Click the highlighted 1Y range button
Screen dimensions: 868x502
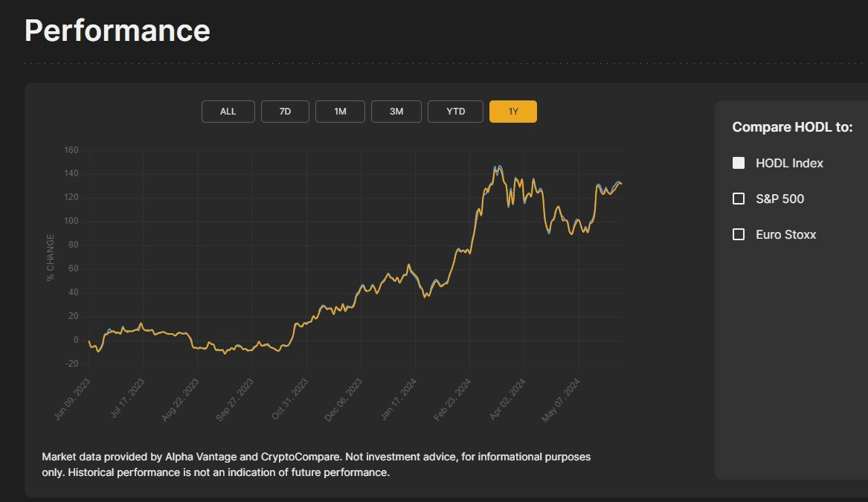tap(512, 111)
